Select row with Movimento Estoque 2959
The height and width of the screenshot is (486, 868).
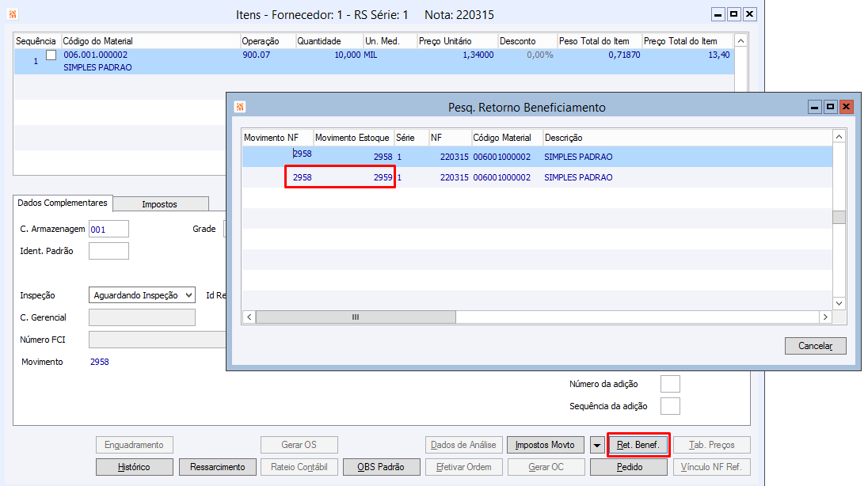(x=537, y=177)
